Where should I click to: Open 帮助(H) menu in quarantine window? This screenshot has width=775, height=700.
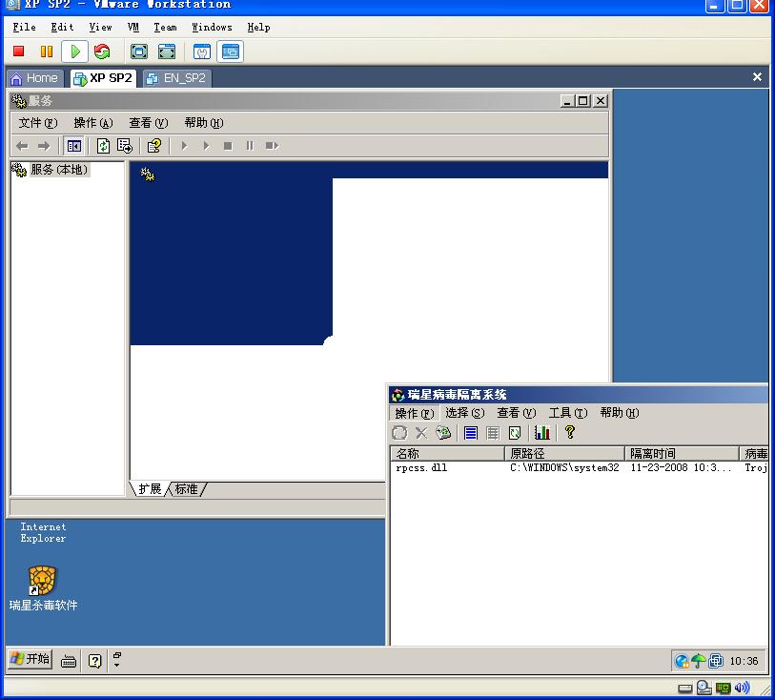coord(620,413)
